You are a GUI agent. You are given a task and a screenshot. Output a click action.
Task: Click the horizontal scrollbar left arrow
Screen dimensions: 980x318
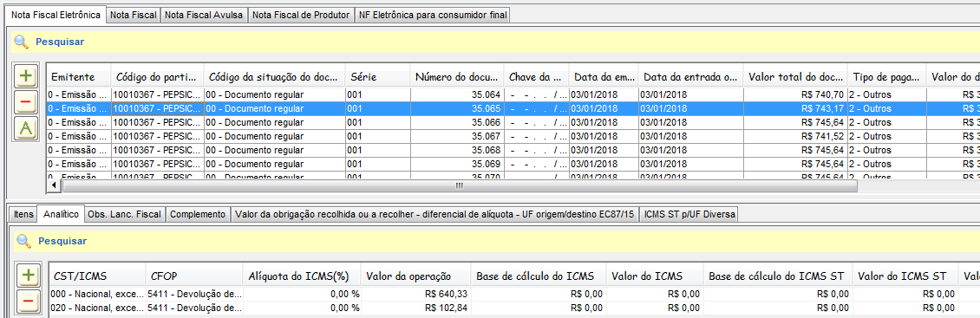point(55,185)
